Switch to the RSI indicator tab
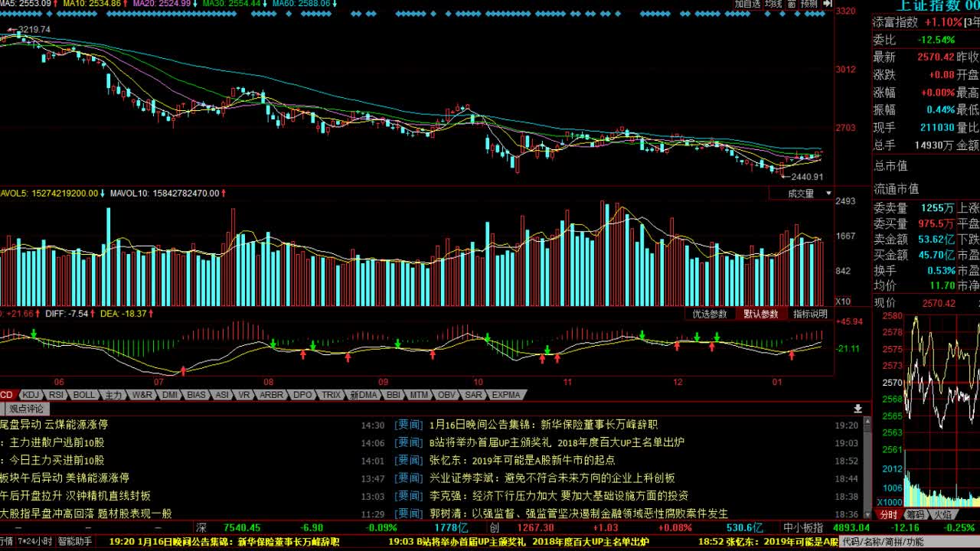The height and width of the screenshot is (551, 980). [57, 395]
